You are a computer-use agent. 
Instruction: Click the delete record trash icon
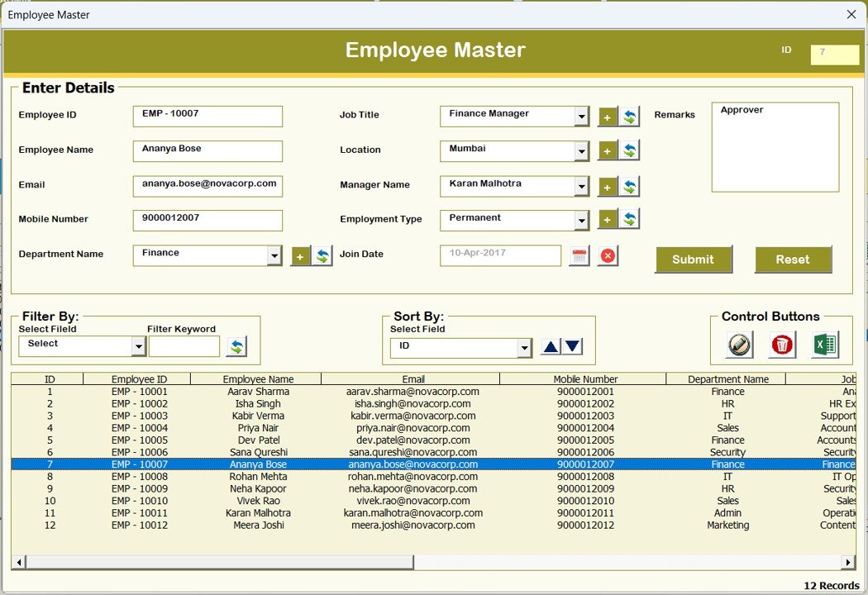781,344
